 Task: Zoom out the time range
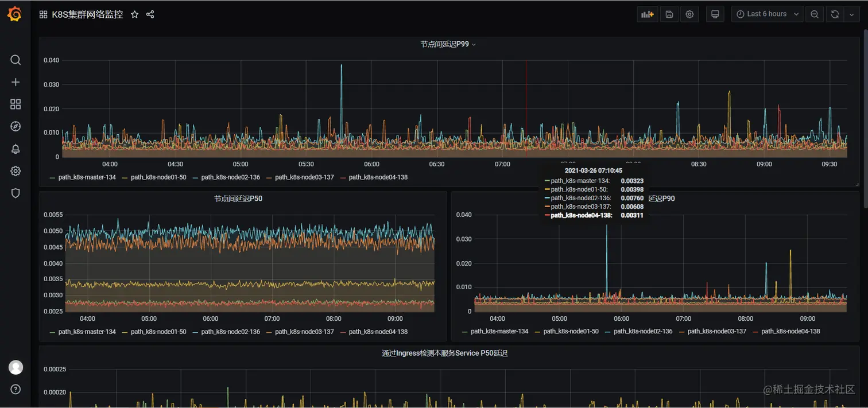814,14
